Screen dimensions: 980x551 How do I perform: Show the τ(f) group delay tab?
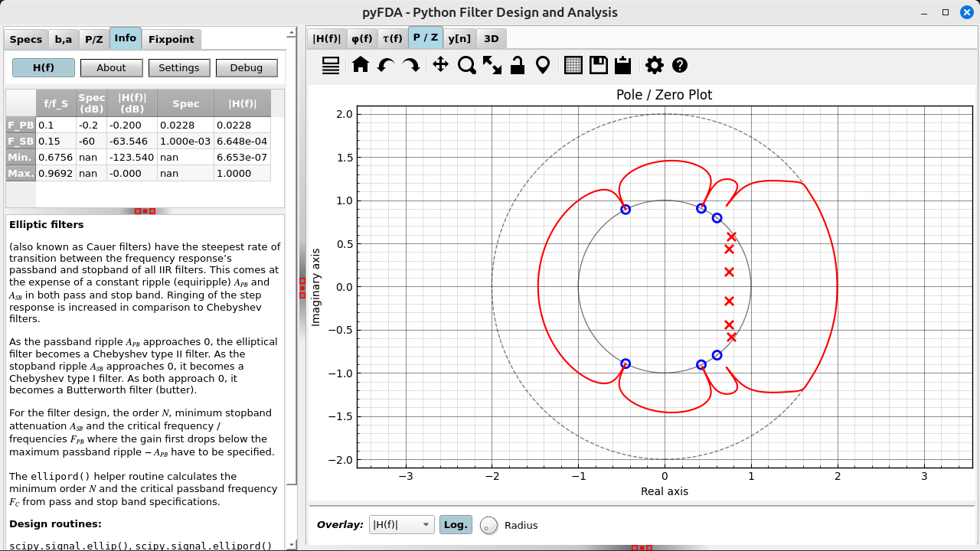393,38
